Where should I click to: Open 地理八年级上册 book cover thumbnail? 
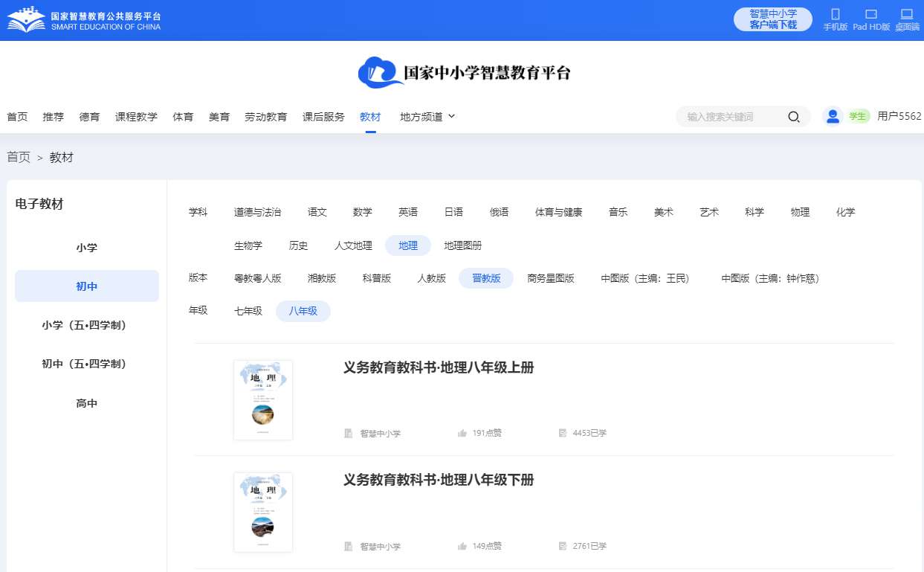pos(263,400)
